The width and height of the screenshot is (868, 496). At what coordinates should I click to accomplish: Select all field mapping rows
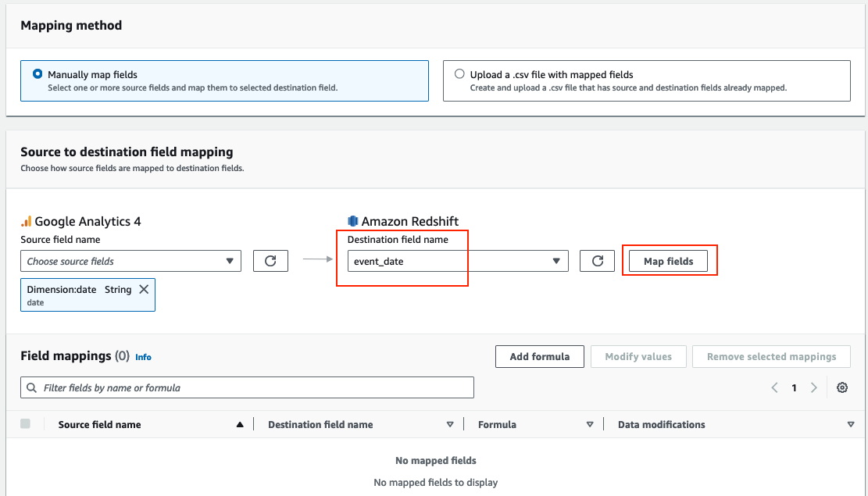(x=26, y=423)
